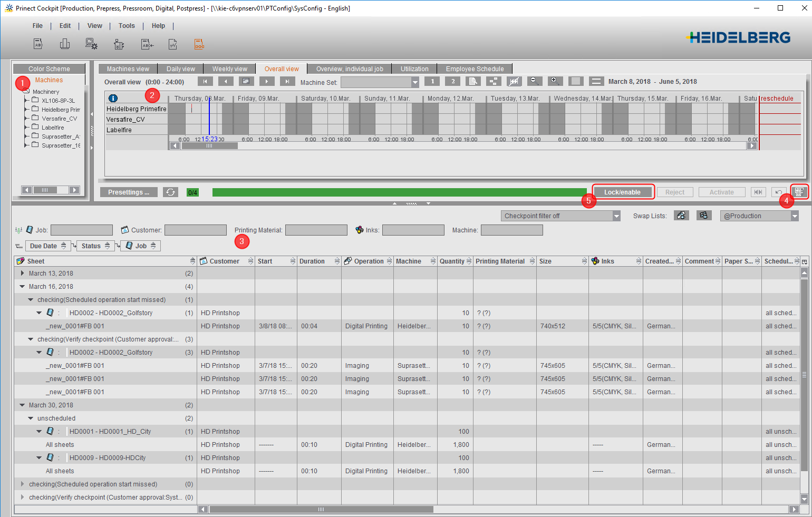The width and height of the screenshot is (812, 517).
Task: Click the planning table icon at far right
Action: (799, 192)
